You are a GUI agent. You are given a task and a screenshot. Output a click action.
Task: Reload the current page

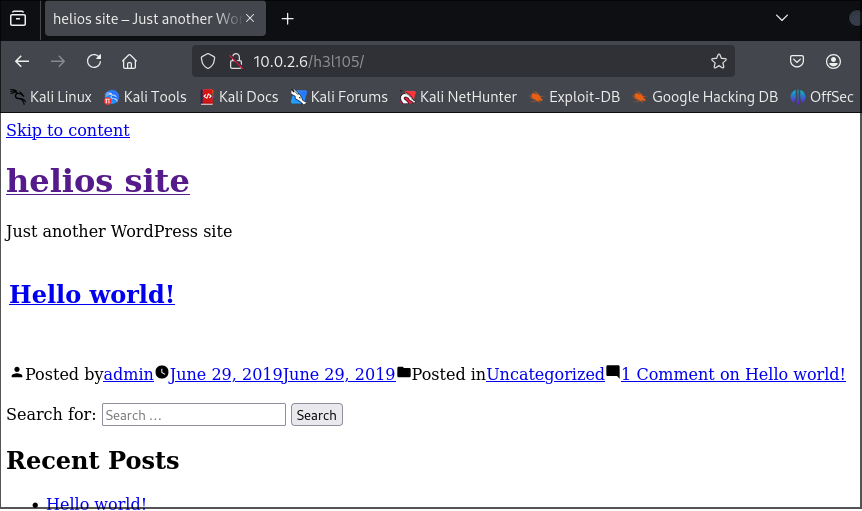pyautogui.click(x=94, y=61)
